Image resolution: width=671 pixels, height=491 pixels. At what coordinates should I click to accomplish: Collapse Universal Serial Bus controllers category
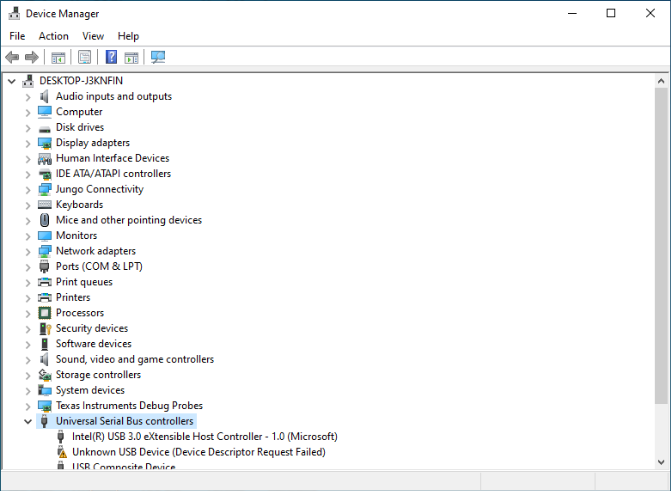pos(28,422)
